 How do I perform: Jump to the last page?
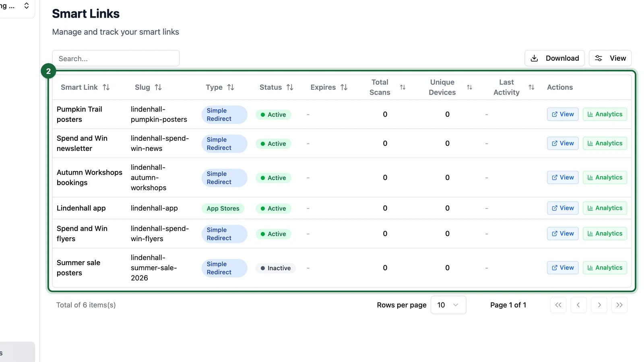tap(619, 305)
